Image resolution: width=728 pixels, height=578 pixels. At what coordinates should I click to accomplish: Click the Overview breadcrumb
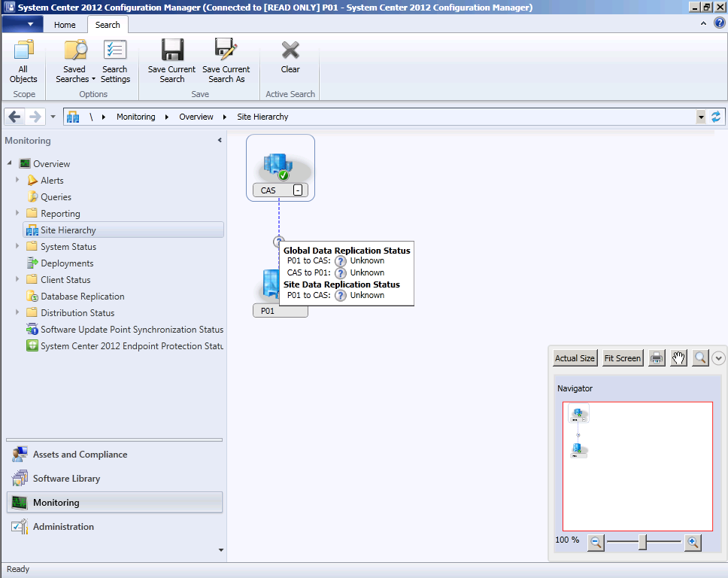pos(196,117)
